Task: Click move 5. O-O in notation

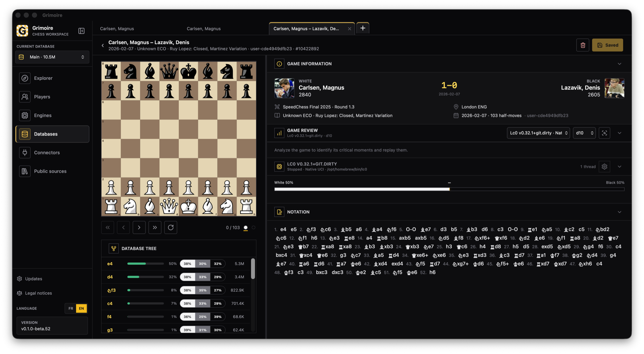Action: [x=411, y=230]
